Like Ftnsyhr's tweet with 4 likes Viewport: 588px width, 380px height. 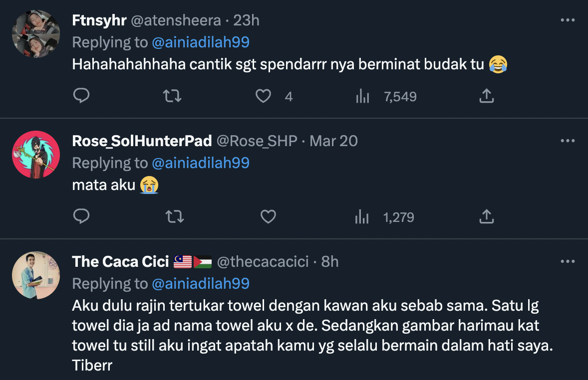(x=263, y=96)
